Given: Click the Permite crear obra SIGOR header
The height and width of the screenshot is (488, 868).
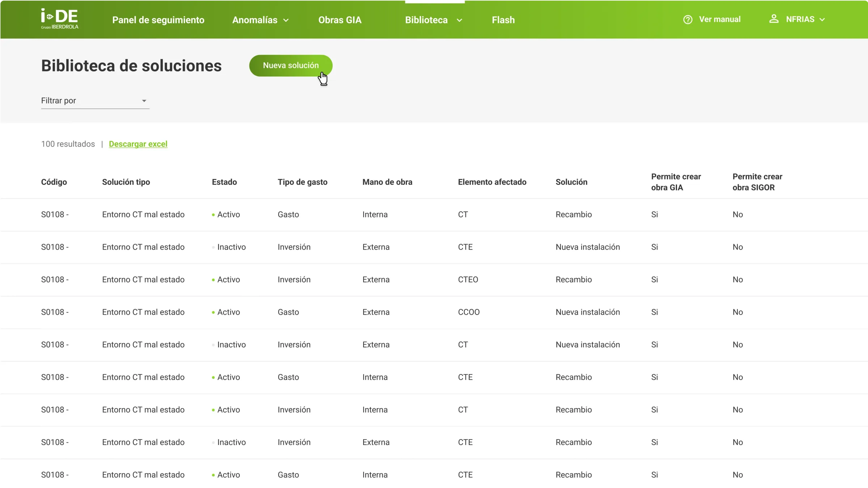Looking at the screenshot, I should (x=757, y=182).
